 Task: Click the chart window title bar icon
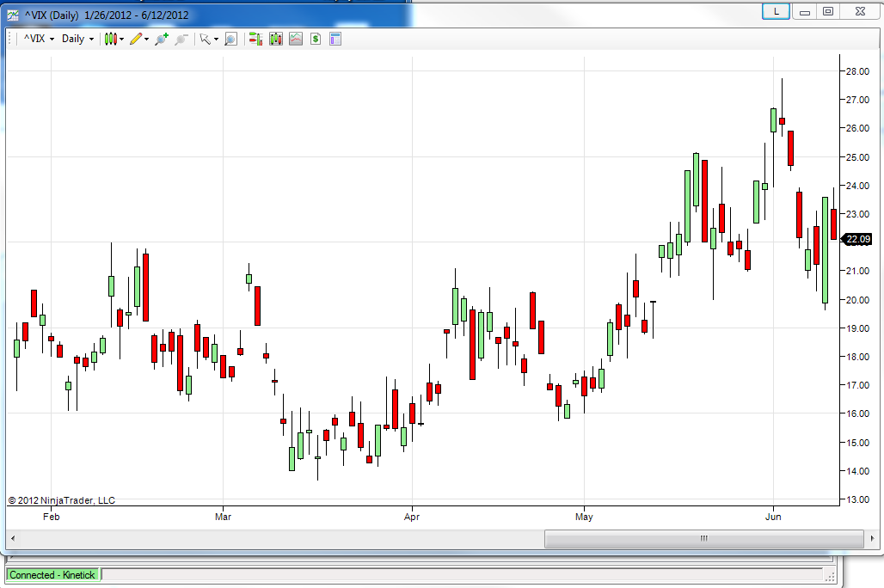click(x=13, y=15)
